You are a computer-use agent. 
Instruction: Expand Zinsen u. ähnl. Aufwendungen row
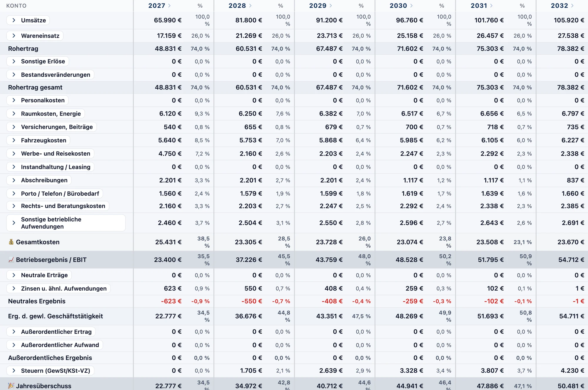(x=14, y=289)
